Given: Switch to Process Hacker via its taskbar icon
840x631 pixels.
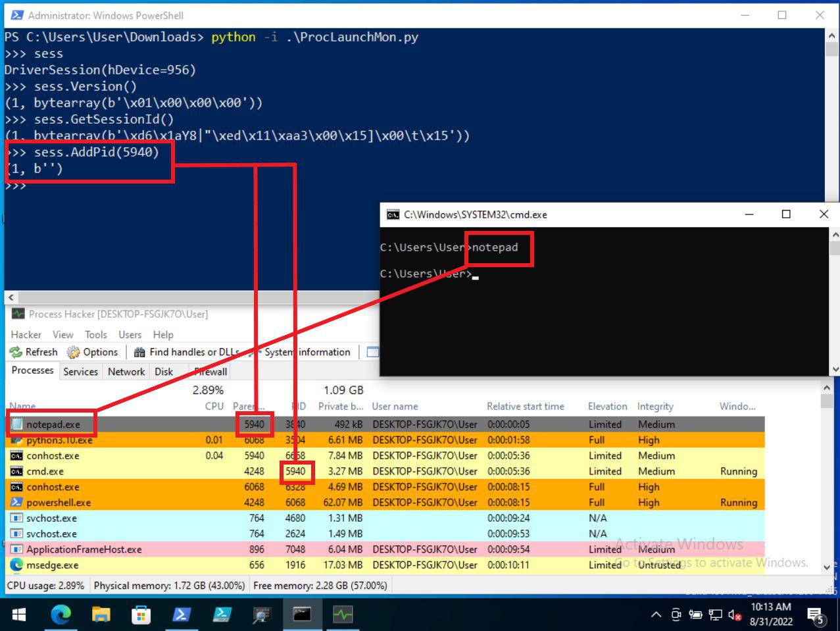Looking at the screenshot, I should 342,615.
